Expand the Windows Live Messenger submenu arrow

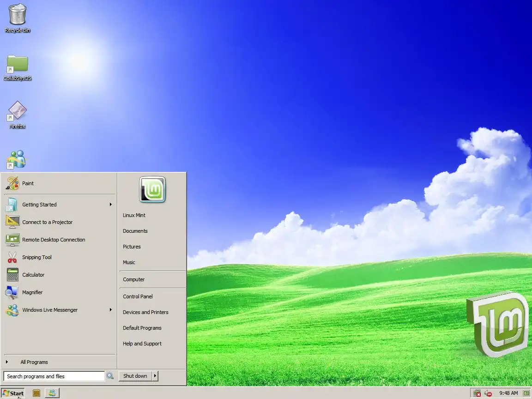coord(111,309)
